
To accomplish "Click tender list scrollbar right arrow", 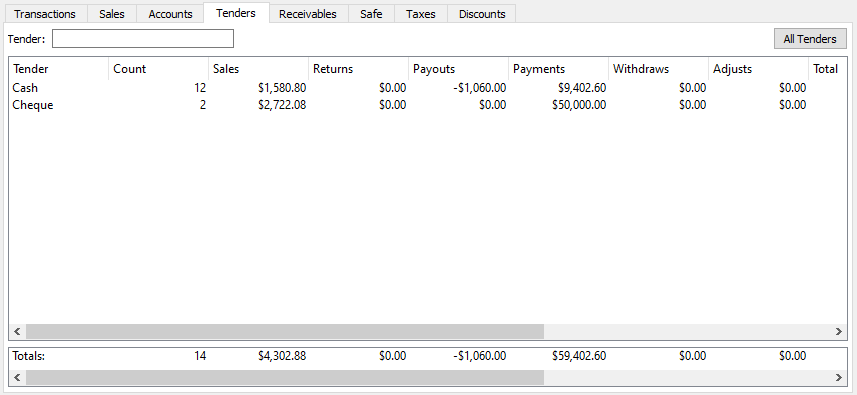I will point(839,331).
